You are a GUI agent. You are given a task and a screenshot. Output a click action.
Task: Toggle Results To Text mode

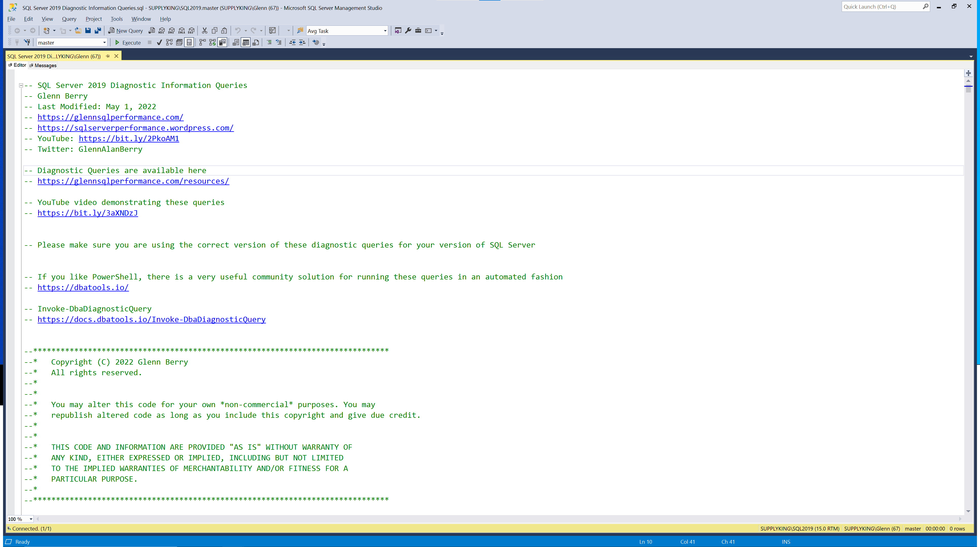pyautogui.click(x=236, y=42)
